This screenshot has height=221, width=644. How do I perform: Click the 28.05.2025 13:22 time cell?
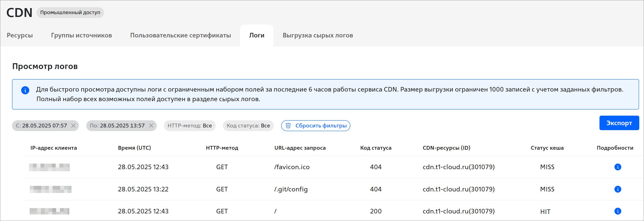point(143,189)
